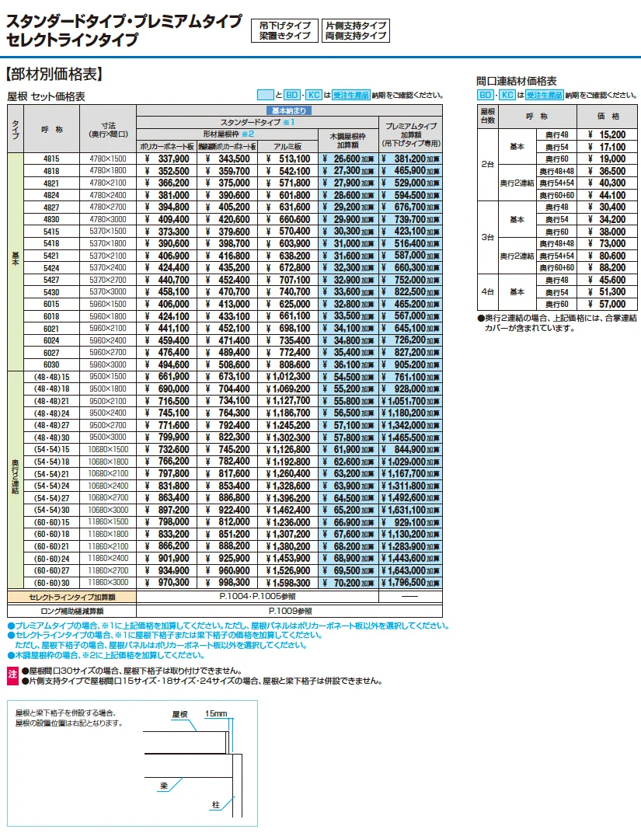The width and height of the screenshot is (641, 840).
Task: Click the 受注生産品 label above roof table
Action: 350,95
